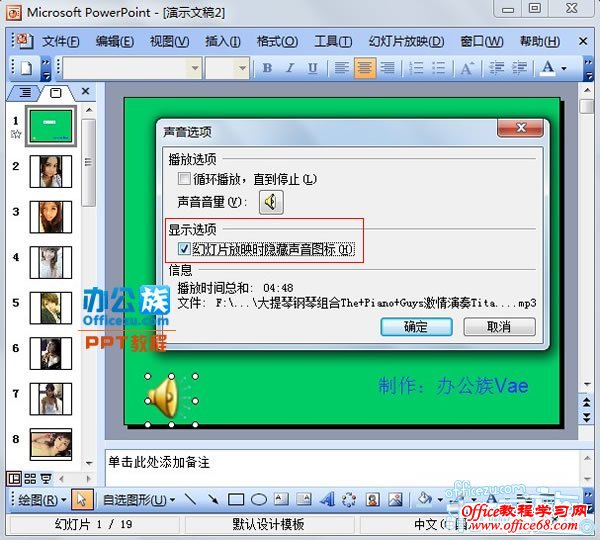This screenshot has width=600, height=540.
Task: Insert clip art
Action: point(372,499)
